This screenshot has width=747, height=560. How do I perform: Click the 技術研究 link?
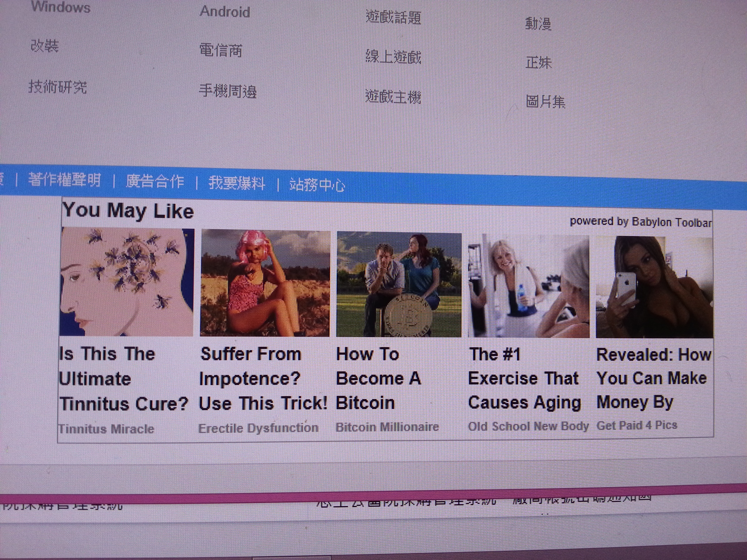click(58, 87)
